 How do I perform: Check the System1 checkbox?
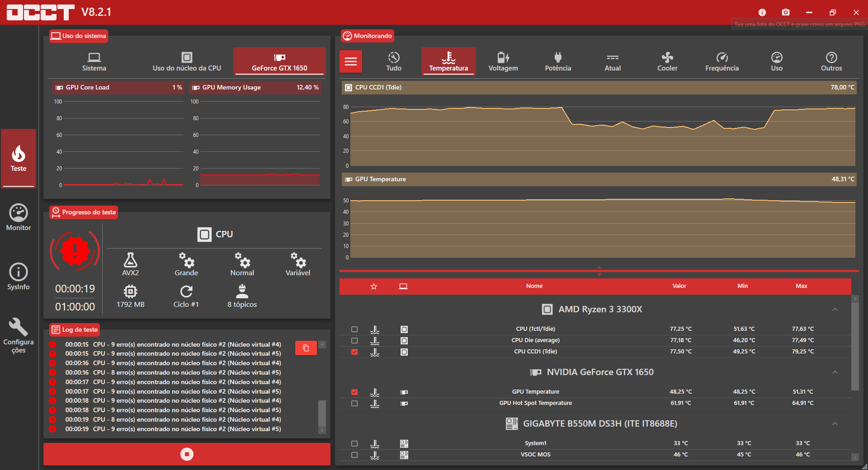pyautogui.click(x=354, y=444)
